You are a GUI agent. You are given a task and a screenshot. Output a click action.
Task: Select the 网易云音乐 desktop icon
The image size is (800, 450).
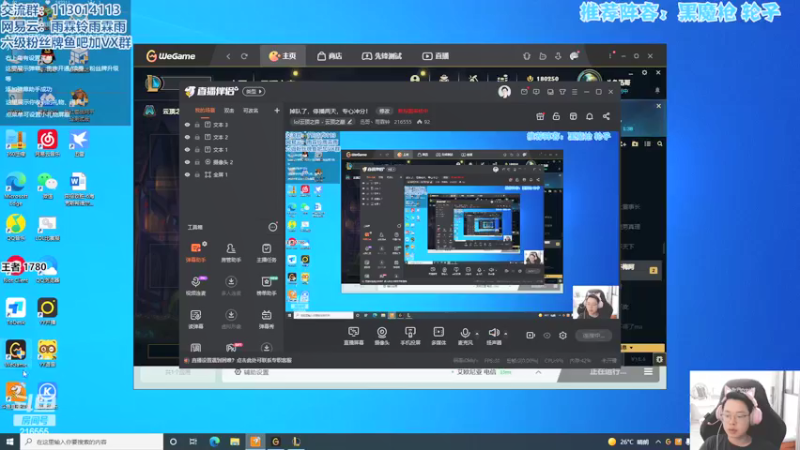point(47,143)
